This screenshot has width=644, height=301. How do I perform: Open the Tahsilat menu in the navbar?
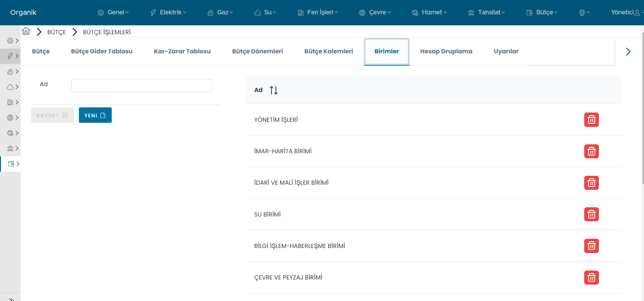486,12
